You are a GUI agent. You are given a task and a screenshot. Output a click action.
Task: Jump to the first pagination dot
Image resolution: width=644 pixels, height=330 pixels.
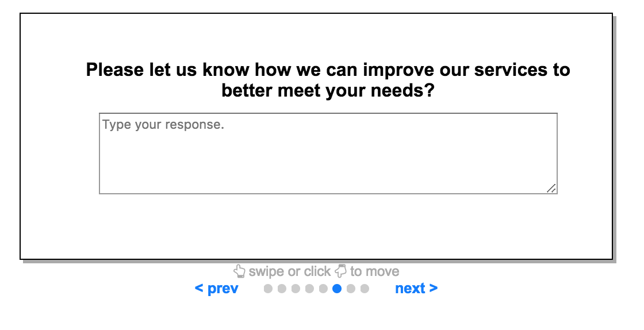(x=268, y=289)
